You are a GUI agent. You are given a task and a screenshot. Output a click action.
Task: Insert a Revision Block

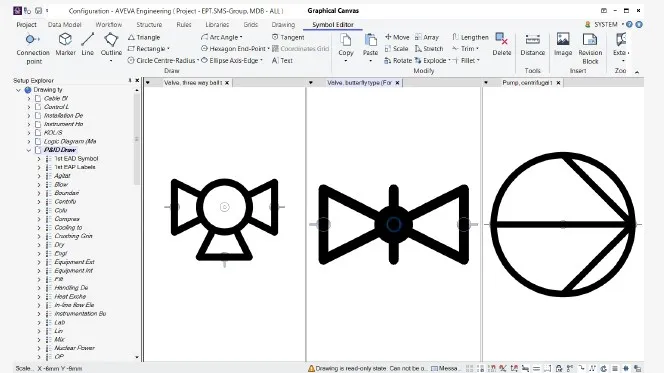click(x=590, y=49)
